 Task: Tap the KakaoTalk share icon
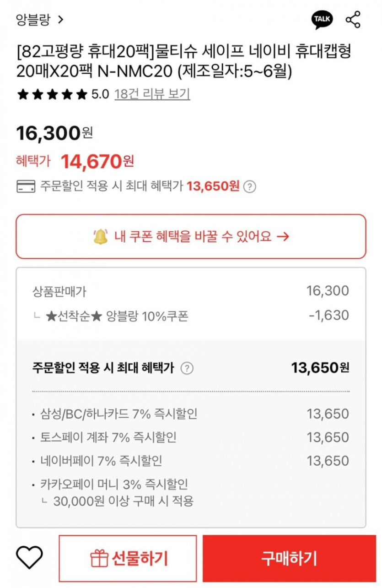click(322, 20)
